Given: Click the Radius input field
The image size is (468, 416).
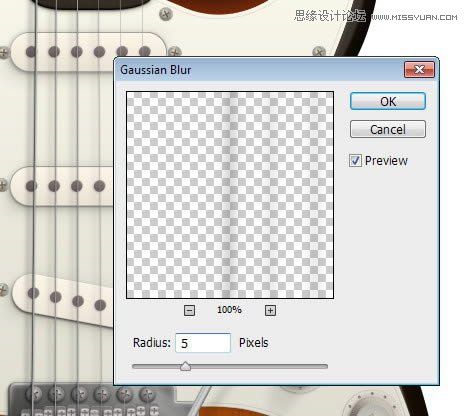Looking at the screenshot, I should pos(203,343).
